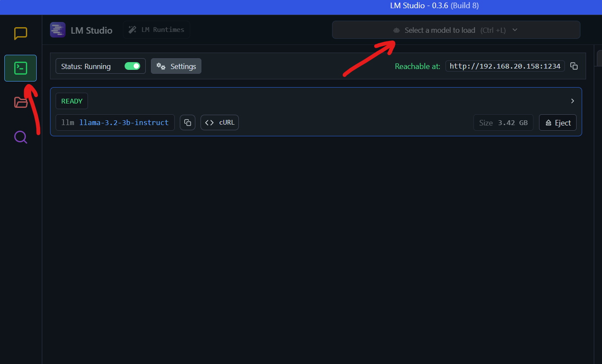Open the Chat panel from the sidebar
602x364 pixels.
20,33
